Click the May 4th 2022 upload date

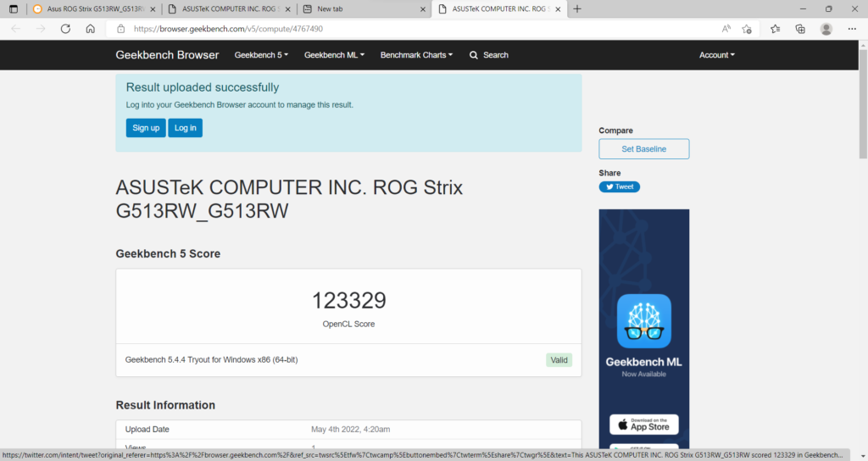pos(350,430)
